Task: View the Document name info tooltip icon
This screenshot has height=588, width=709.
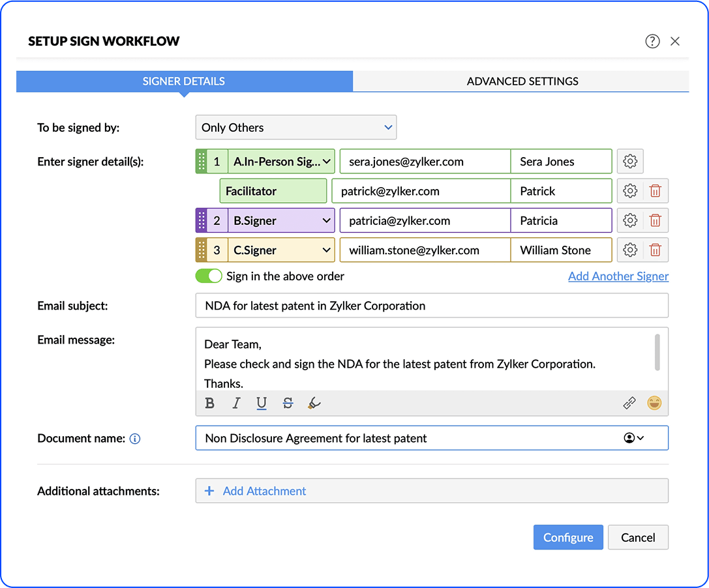Action: [x=135, y=439]
